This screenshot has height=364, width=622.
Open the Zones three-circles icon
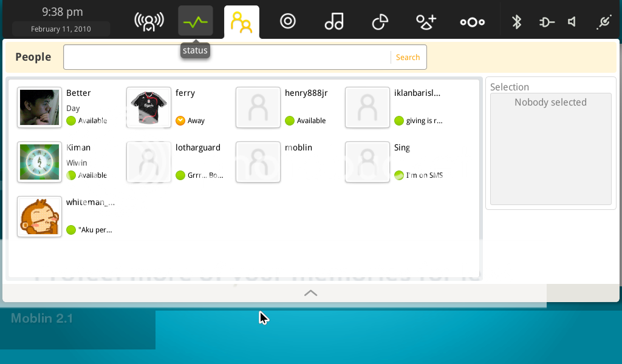(472, 22)
